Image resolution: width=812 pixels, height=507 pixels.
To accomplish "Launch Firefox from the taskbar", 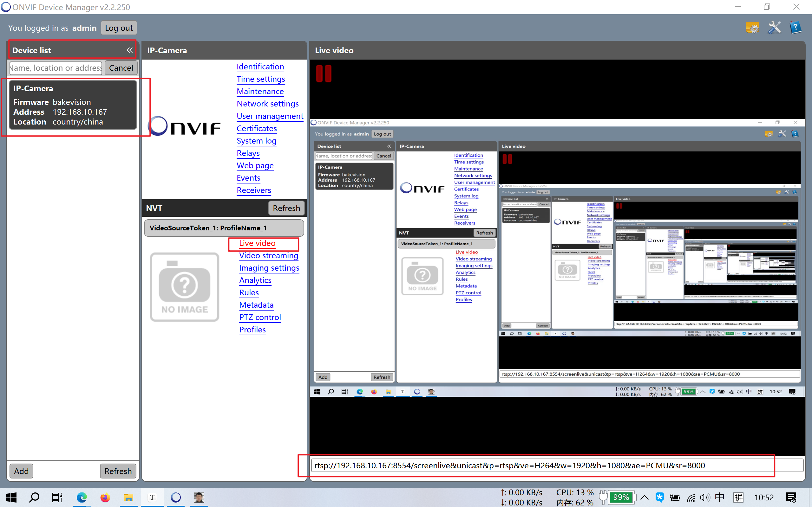I will (105, 497).
